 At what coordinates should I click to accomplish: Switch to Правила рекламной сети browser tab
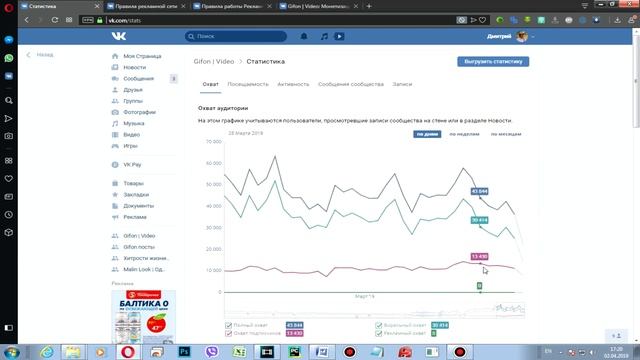(146, 6)
